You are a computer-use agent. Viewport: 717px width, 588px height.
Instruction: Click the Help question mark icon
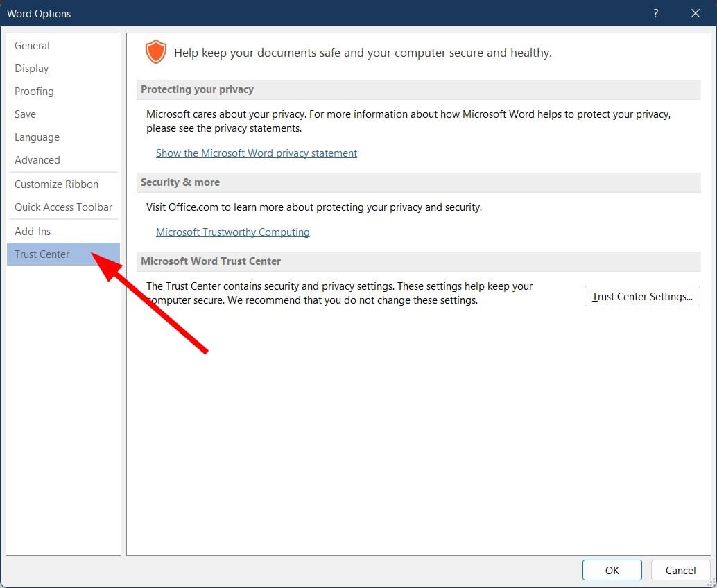(x=656, y=13)
